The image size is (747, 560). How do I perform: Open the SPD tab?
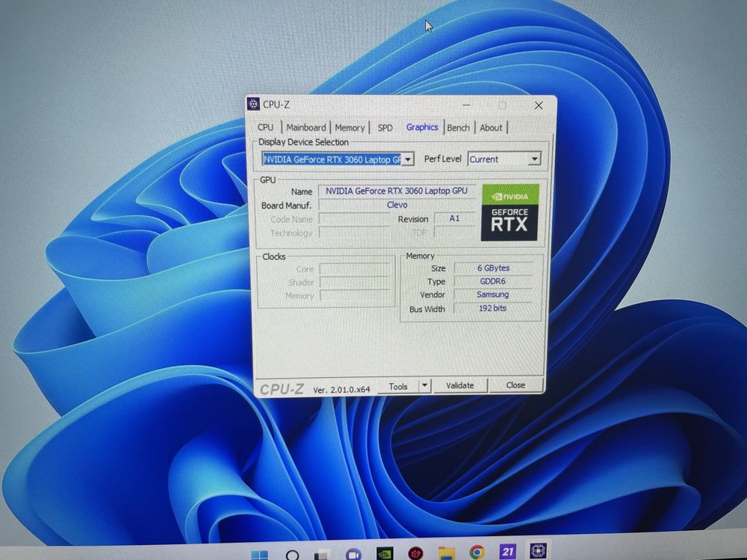(385, 128)
